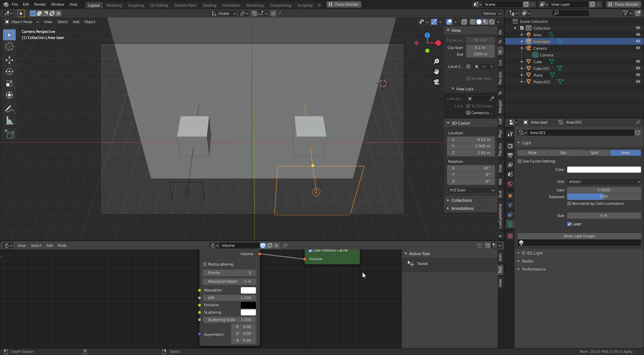
Task: Open the light Color swatch picker
Action: coord(603,170)
